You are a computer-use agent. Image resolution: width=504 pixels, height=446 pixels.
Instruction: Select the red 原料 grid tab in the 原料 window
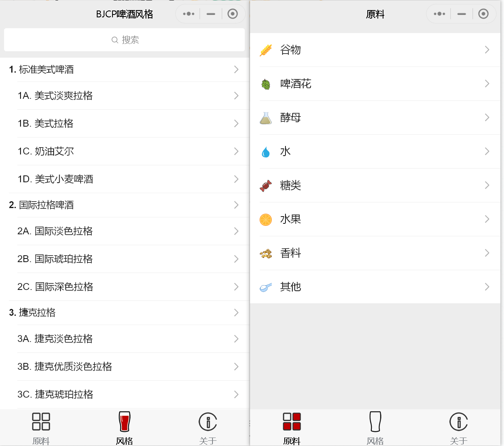pos(292,428)
